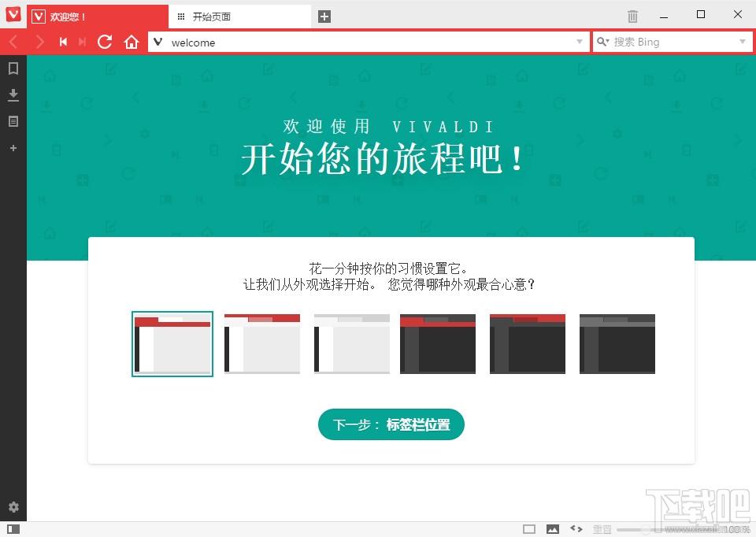The image size is (756, 537).
Task: Click the site info V icon in address bar
Action: 157,42
